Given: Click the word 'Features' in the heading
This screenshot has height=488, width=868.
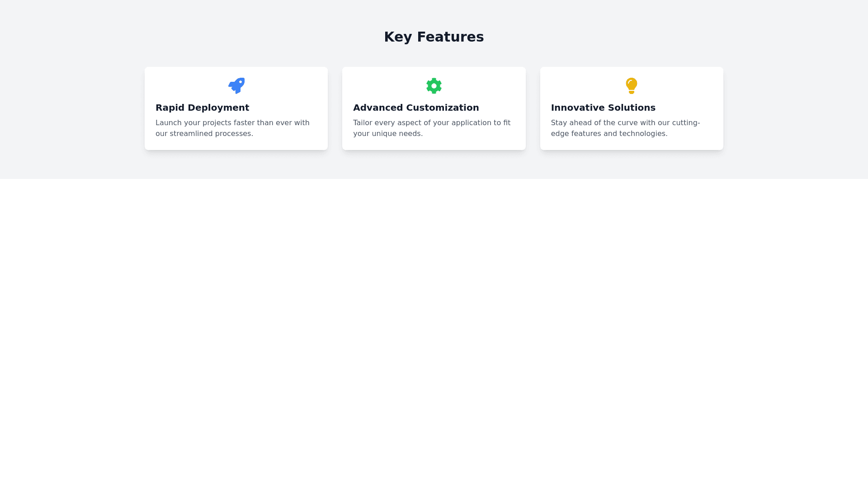Looking at the screenshot, I should [x=450, y=37].
